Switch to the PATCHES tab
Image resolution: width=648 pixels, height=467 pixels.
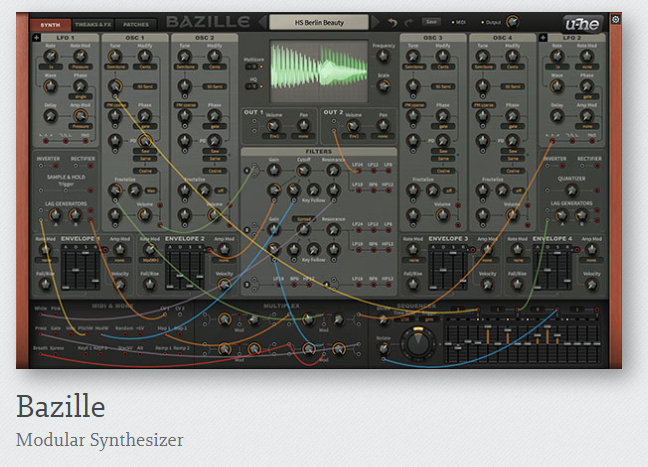click(136, 24)
